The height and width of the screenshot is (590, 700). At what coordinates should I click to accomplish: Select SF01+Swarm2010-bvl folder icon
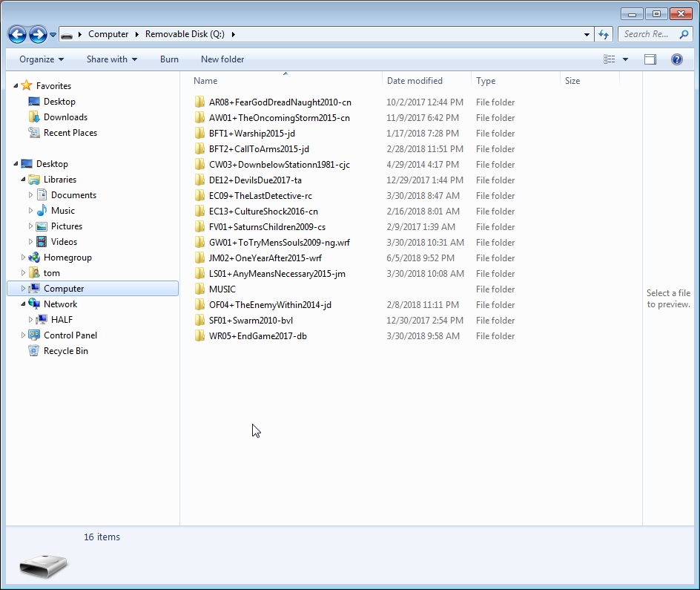(x=199, y=321)
